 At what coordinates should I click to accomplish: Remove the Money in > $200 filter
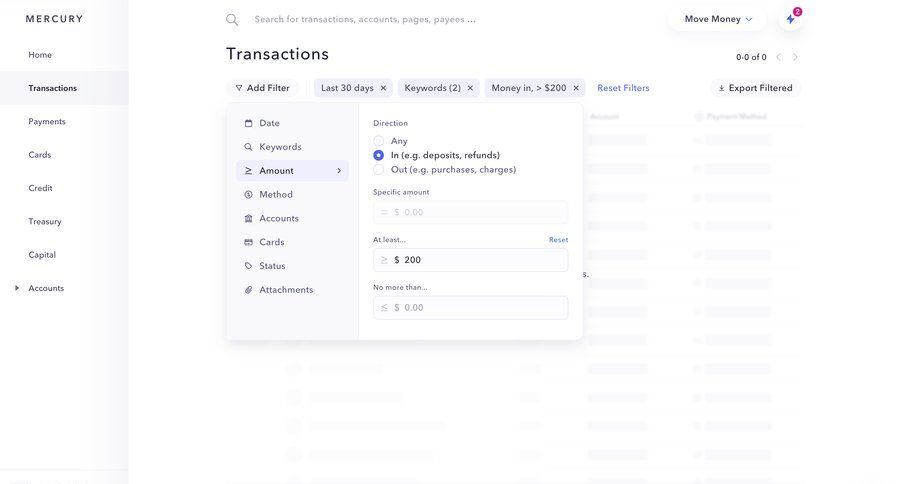click(x=576, y=88)
